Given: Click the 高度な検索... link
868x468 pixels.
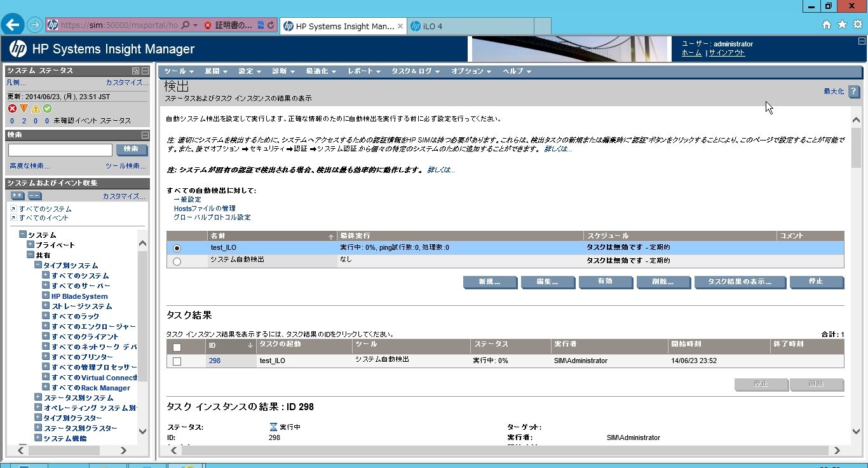Looking at the screenshot, I should (x=30, y=166).
